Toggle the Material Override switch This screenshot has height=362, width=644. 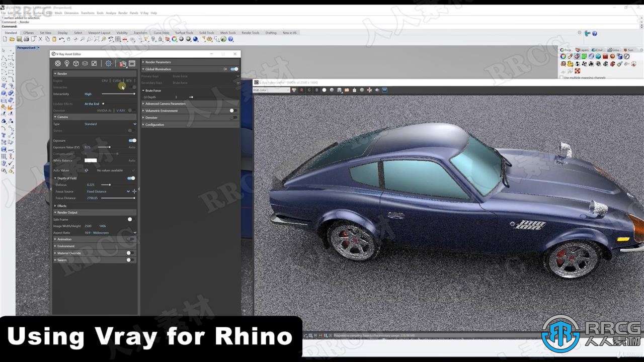[131, 253]
